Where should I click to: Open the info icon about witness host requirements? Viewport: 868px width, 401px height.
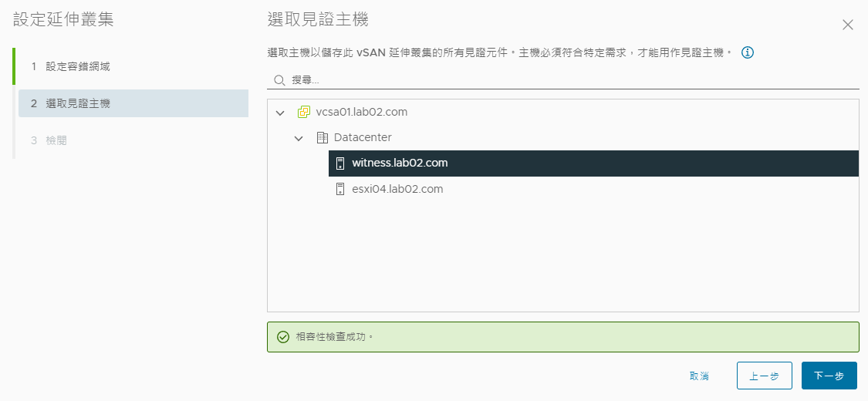[748, 52]
